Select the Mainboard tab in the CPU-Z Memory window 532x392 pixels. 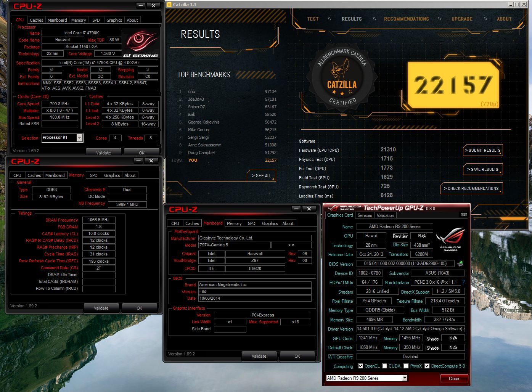[55, 175]
